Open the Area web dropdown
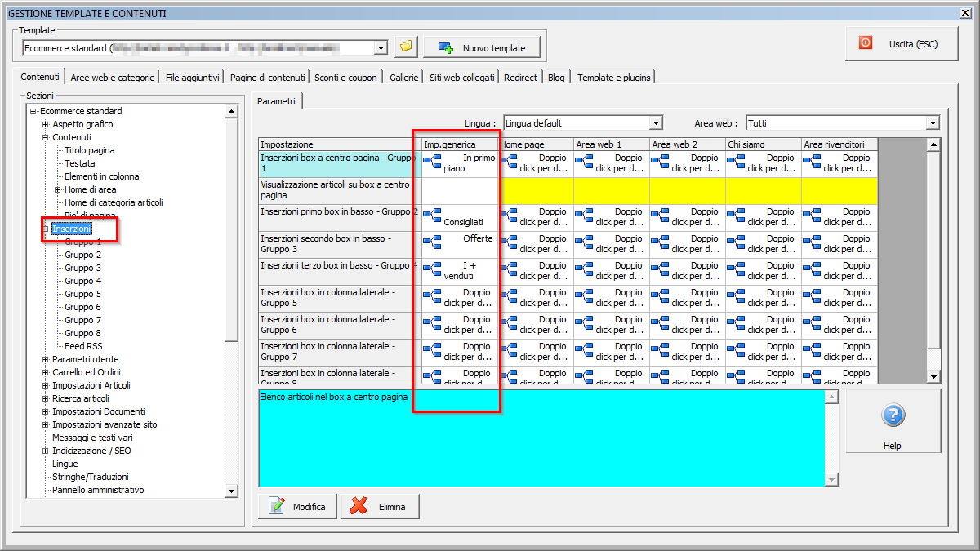The image size is (980, 551). [x=933, y=123]
